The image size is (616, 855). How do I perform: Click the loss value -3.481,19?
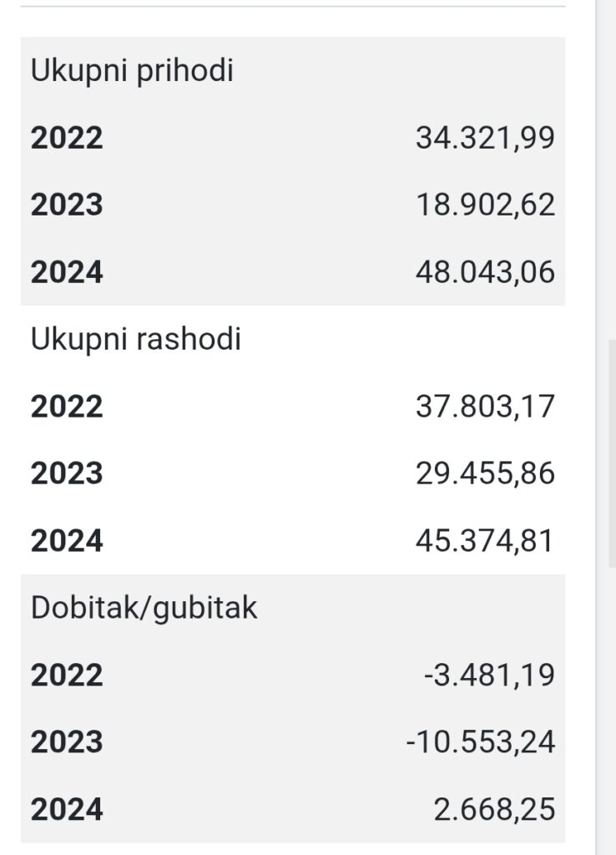[489, 675]
